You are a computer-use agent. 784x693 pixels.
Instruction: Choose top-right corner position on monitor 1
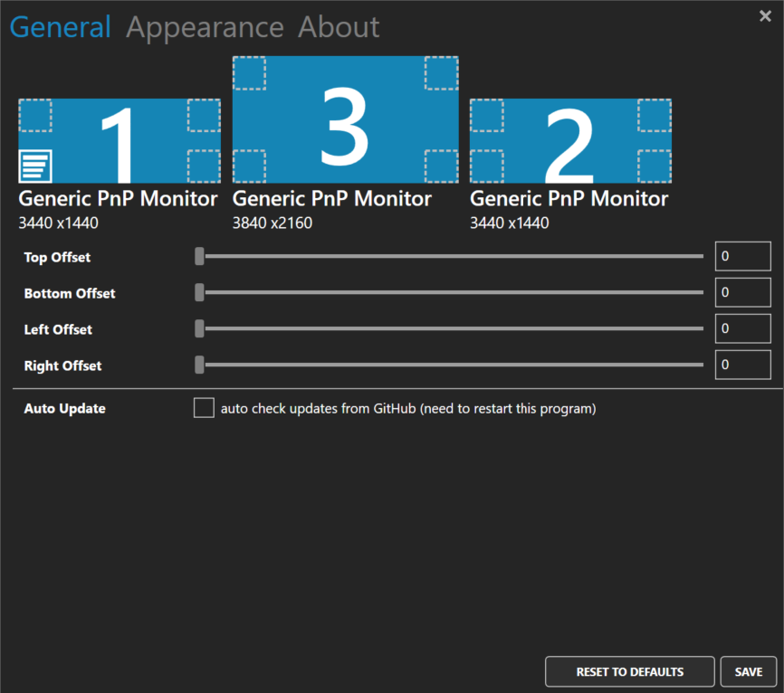pos(204,116)
